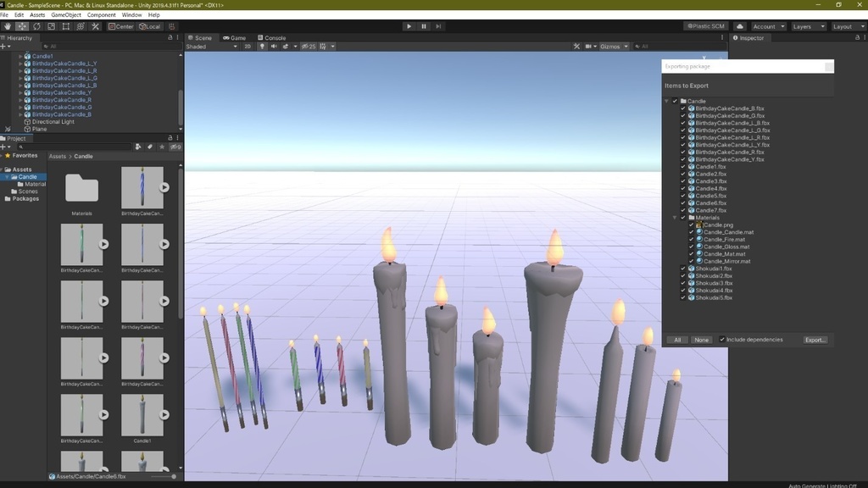Click the Export button
868x488 pixels.
pos(815,340)
